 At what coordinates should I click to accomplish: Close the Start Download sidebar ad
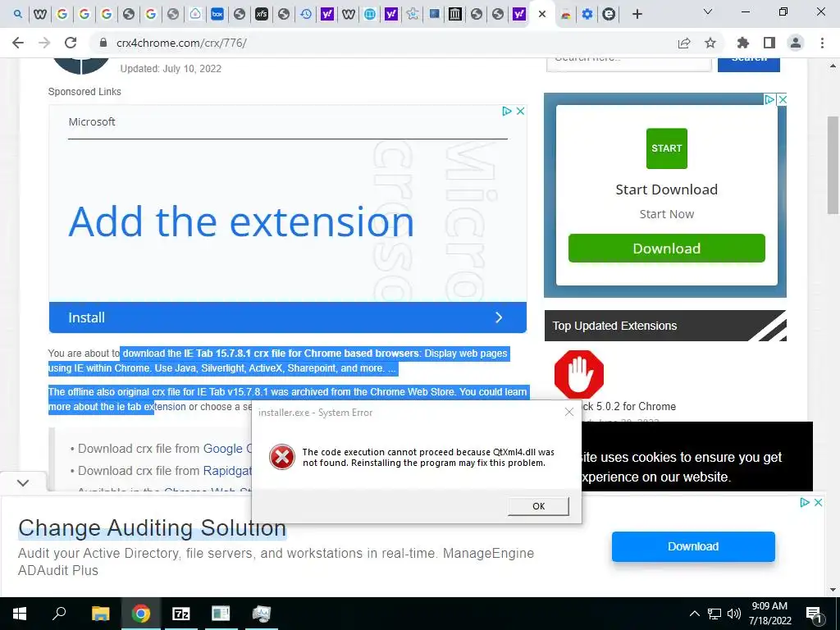point(782,99)
